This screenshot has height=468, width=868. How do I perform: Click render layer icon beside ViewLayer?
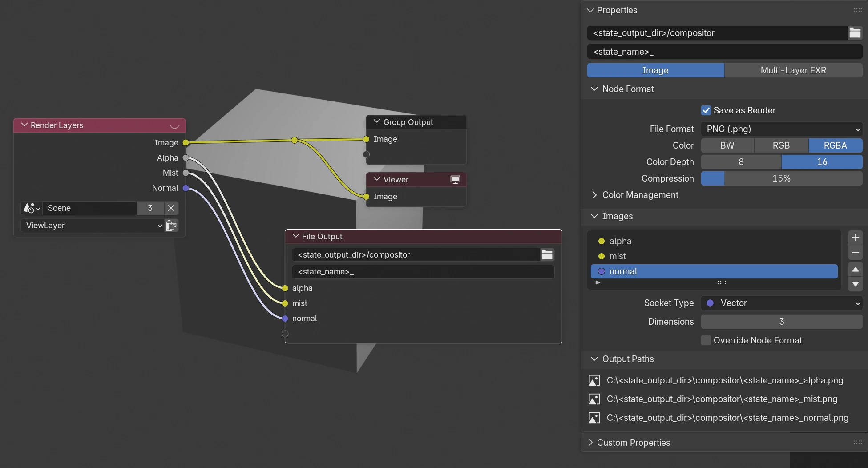171,226
